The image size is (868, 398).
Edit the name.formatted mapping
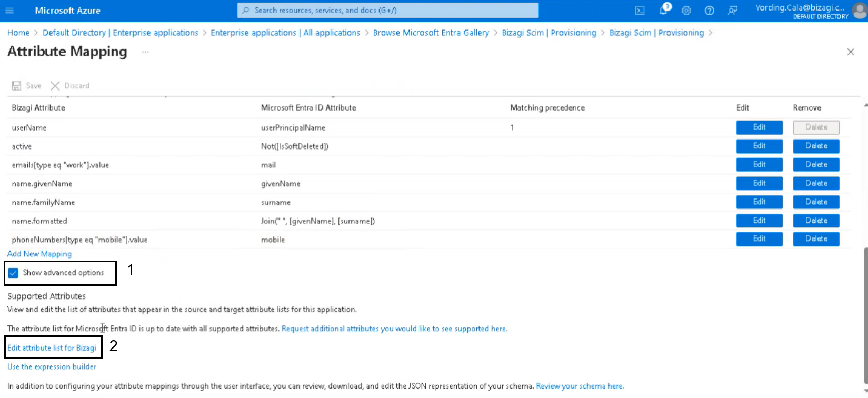759,221
